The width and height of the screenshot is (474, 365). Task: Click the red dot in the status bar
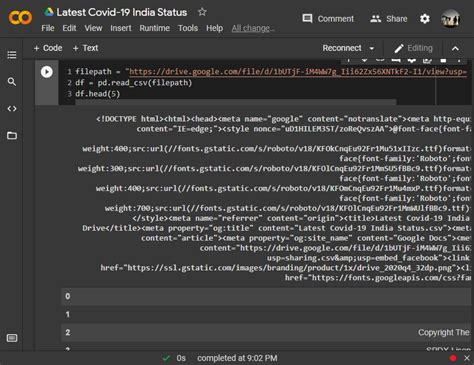pyautogui.click(x=453, y=358)
